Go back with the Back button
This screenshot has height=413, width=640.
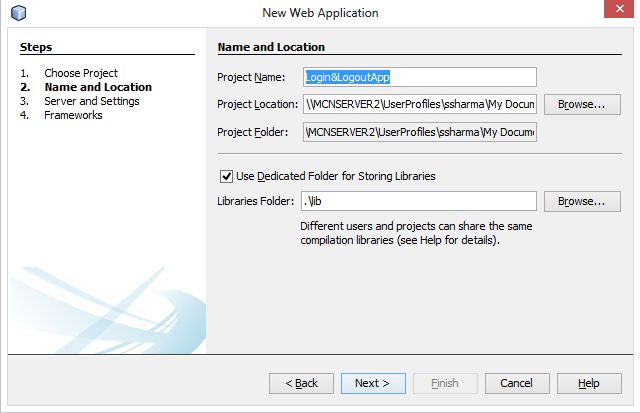[x=301, y=383]
